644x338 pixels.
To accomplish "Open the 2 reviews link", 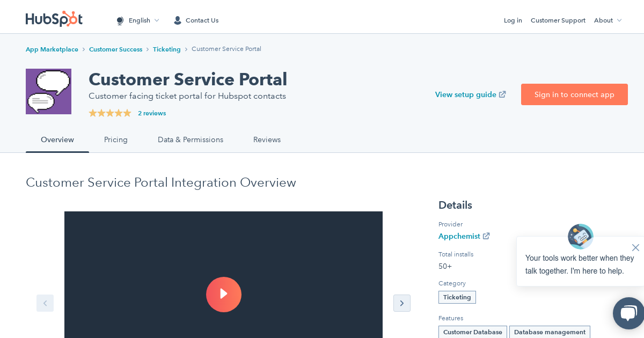I will point(152,113).
